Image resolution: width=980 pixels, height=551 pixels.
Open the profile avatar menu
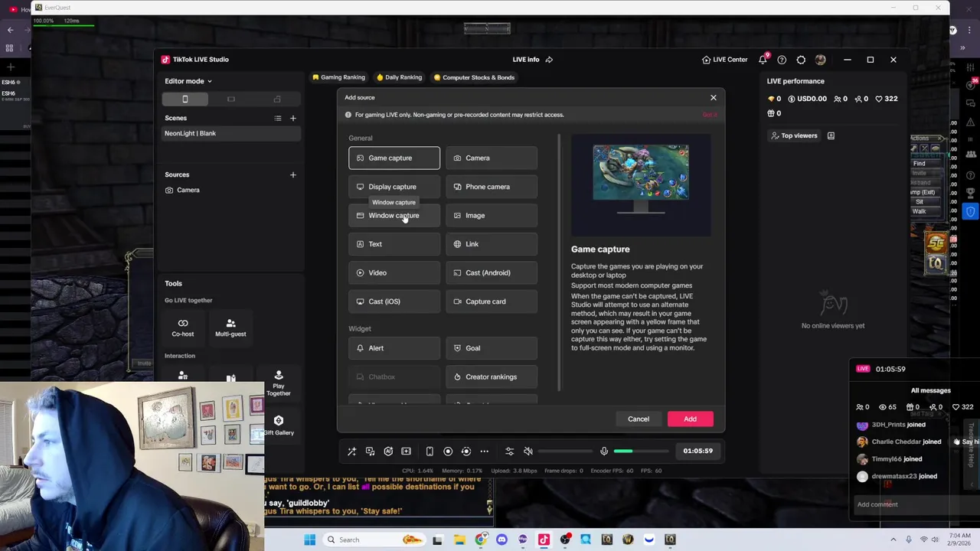[820, 60]
